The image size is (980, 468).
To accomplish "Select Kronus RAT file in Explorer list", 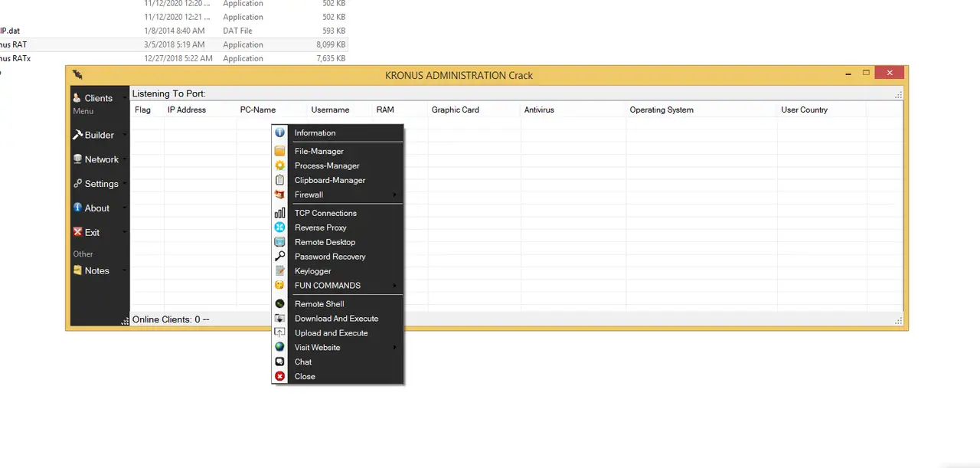I will pyautogui.click(x=14, y=44).
